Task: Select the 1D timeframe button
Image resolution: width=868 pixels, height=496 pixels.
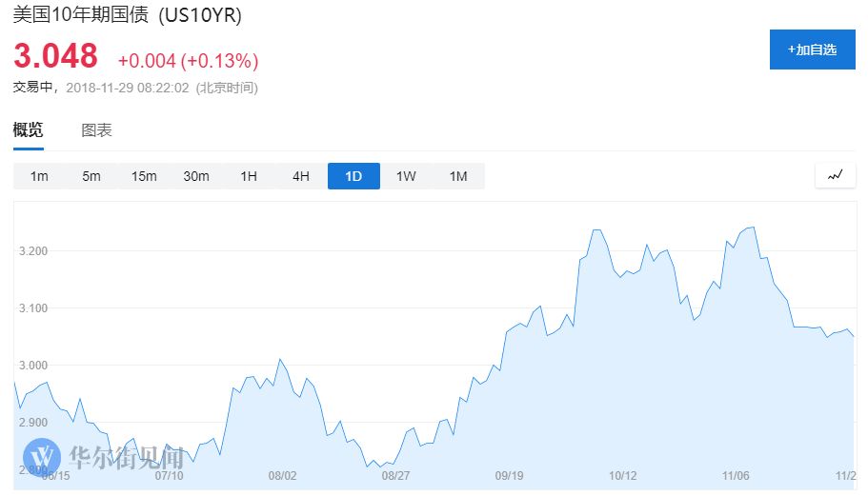Action: pos(353,176)
